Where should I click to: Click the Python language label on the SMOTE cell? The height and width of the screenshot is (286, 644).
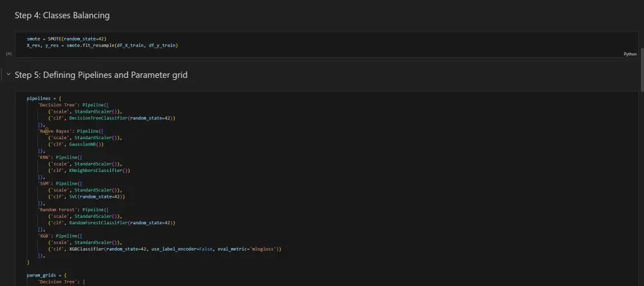(630, 54)
